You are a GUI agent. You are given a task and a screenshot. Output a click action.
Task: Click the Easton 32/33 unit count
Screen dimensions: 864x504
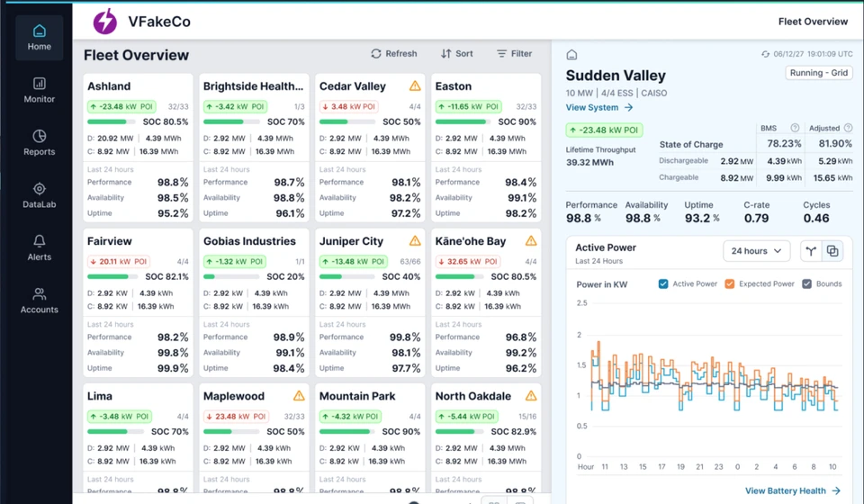526,106
